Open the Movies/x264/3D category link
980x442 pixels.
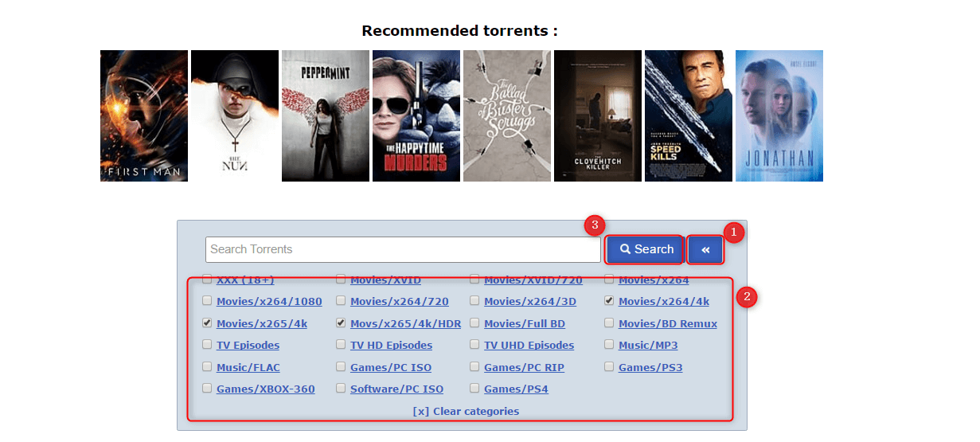point(530,302)
